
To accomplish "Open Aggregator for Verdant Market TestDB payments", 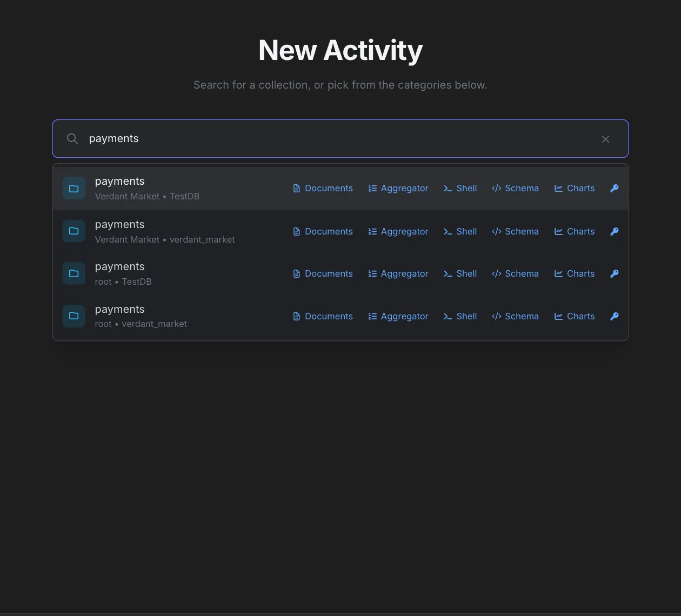I will 398,188.
